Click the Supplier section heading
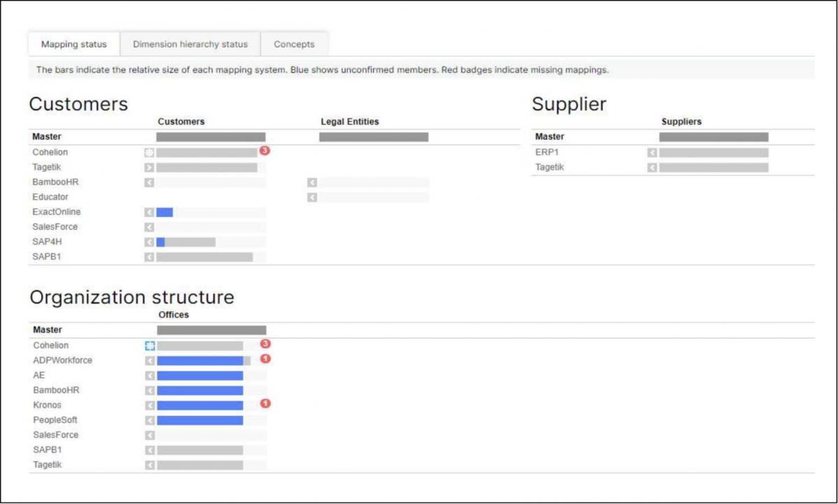This screenshot has width=838, height=504. (x=569, y=105)
